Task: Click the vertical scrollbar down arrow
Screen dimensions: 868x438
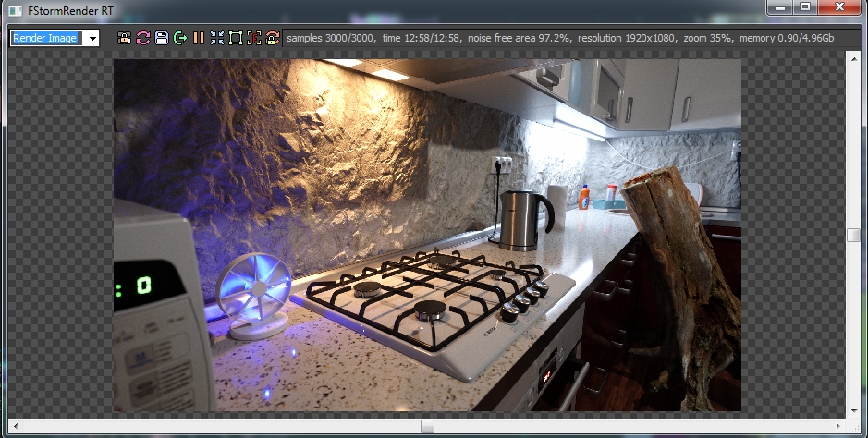Action: [853, 410]
